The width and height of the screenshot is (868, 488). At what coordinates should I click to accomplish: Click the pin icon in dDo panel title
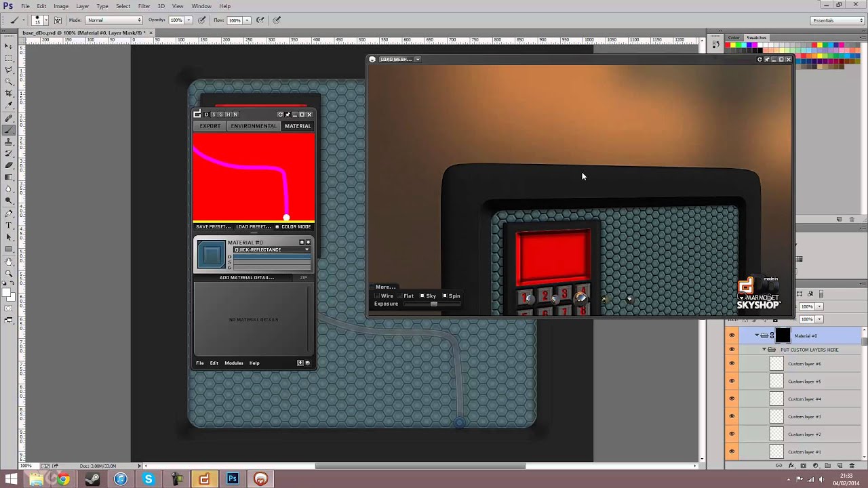[288, 115]
